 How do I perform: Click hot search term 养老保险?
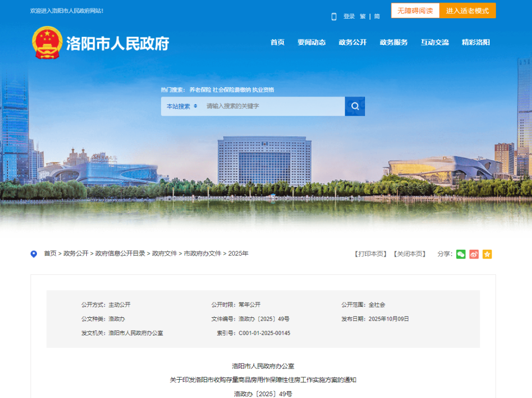pyautogui.click(x=200, y=90)
